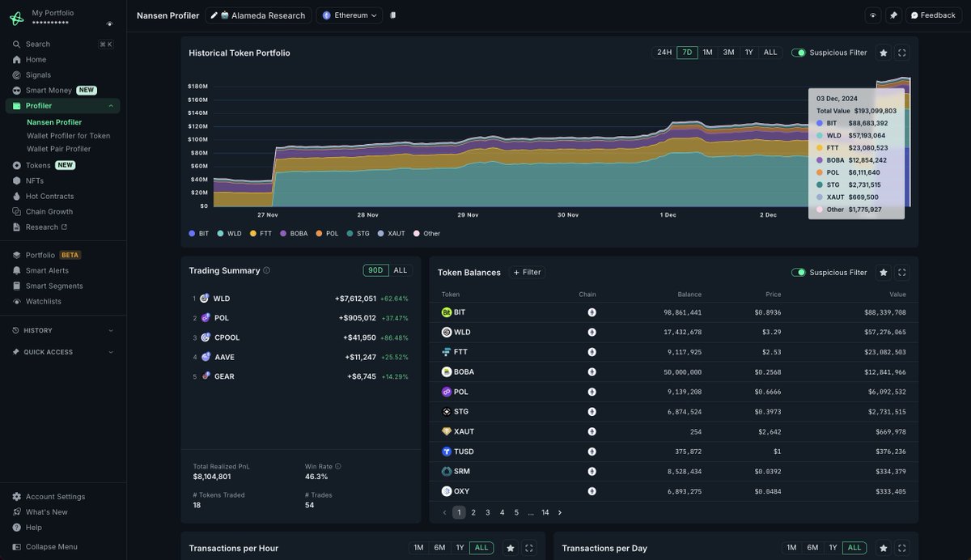Click the pin icon in top bar
The image size is (971, 560).
(x=893, y=15)
